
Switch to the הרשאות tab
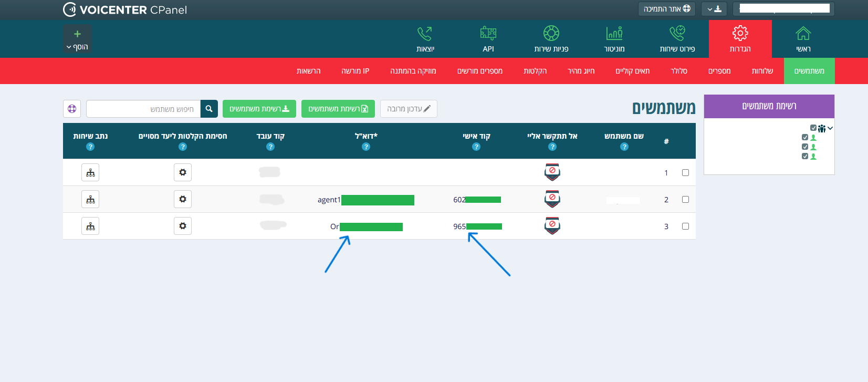[x=308, y=71]
